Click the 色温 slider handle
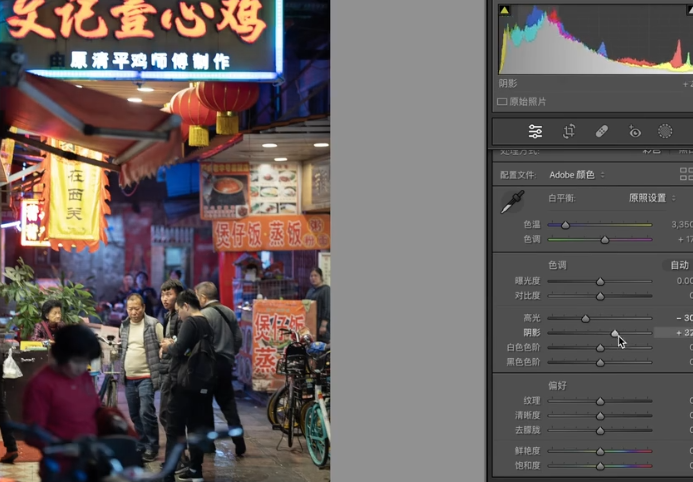 point(565,225)
